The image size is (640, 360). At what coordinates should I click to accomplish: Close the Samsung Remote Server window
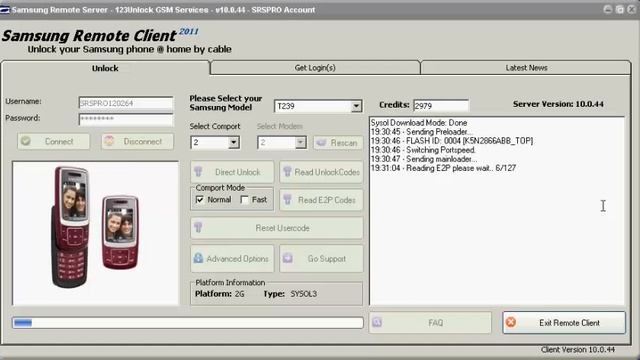(x=631, y=9)
